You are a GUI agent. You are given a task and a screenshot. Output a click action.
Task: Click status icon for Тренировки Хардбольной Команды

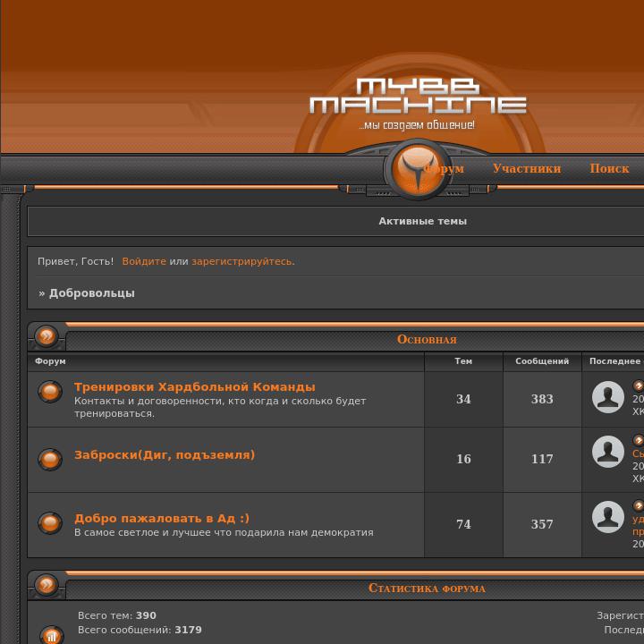(50, 392)
